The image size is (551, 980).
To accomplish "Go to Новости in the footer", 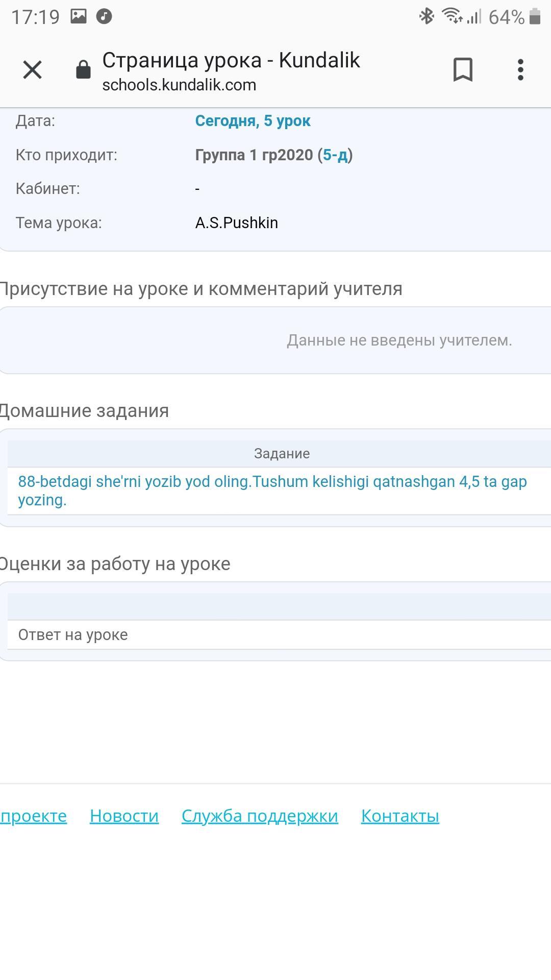I will point(124,816).
